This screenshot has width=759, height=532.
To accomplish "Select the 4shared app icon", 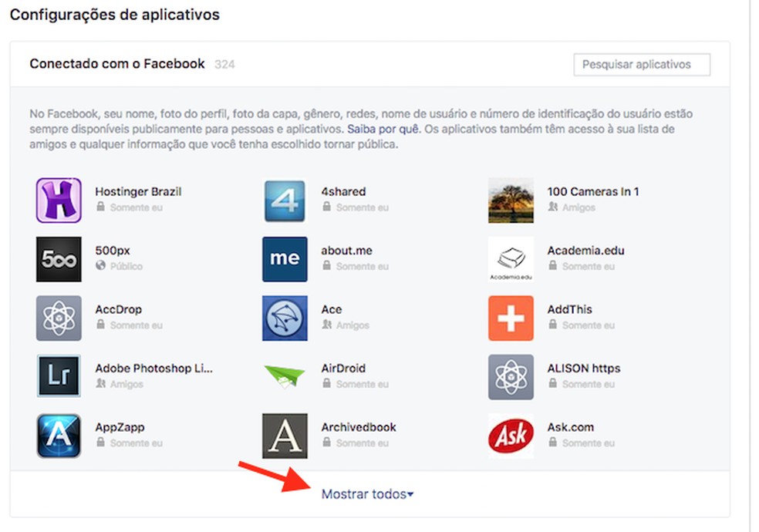I will coord(285,202).
